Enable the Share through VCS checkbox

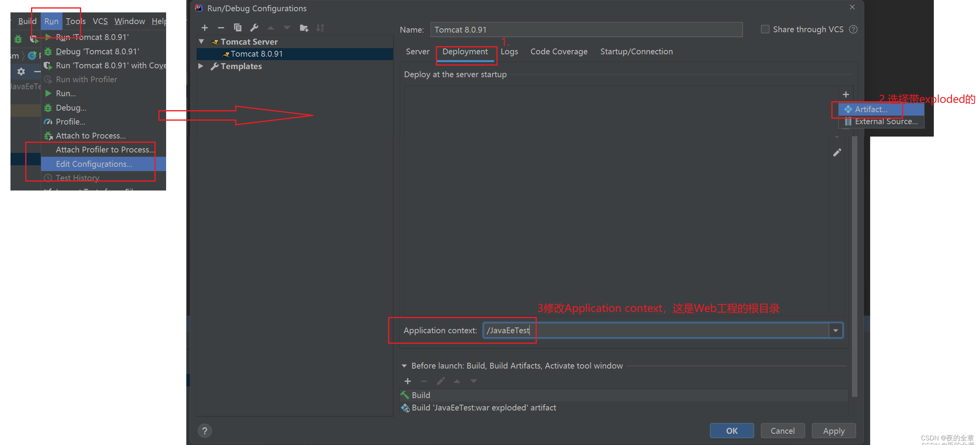(x=765, y=29)
